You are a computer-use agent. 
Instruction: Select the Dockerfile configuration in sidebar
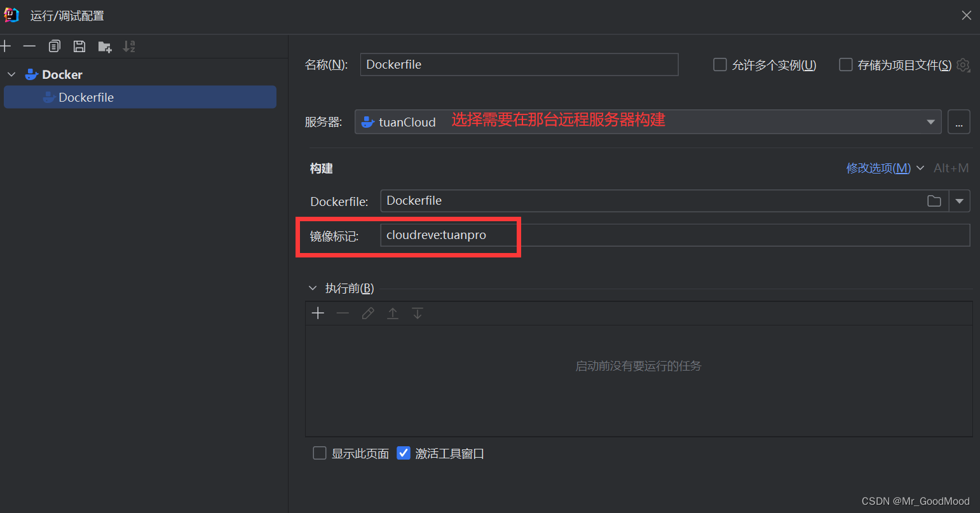coord(86,97)
